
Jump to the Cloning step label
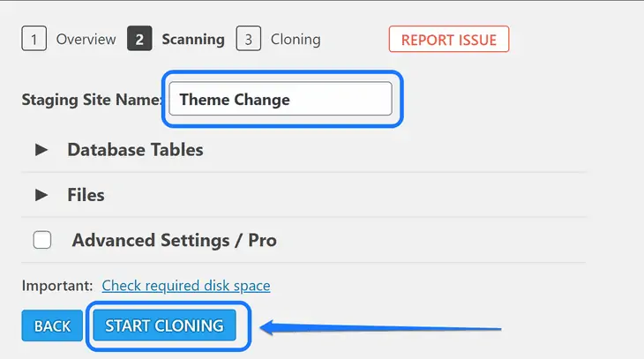[296, 40]
